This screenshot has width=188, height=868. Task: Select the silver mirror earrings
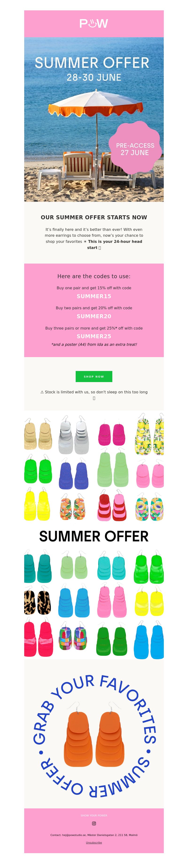click(74, 435)
